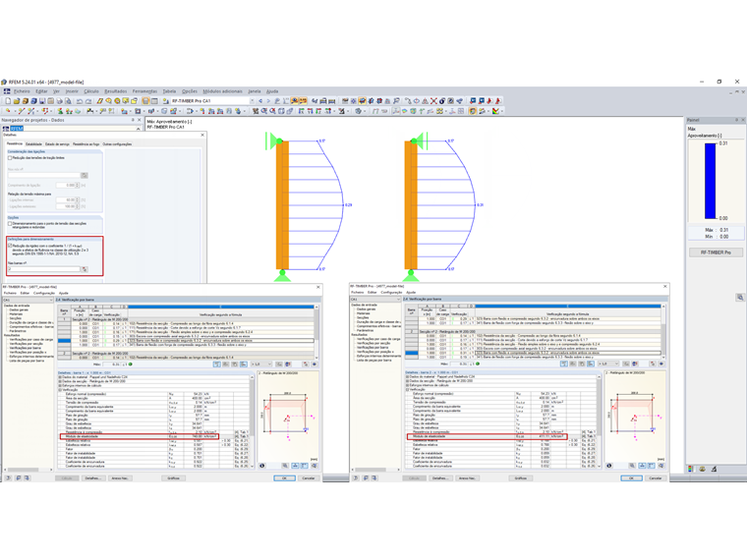Pin the project navigator panel
Screen dimensions: 747x560
tap(133, 120)
